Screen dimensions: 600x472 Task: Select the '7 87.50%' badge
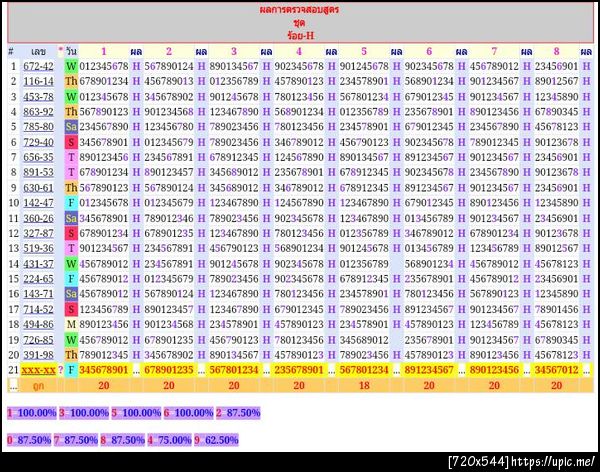click(76, 440)
